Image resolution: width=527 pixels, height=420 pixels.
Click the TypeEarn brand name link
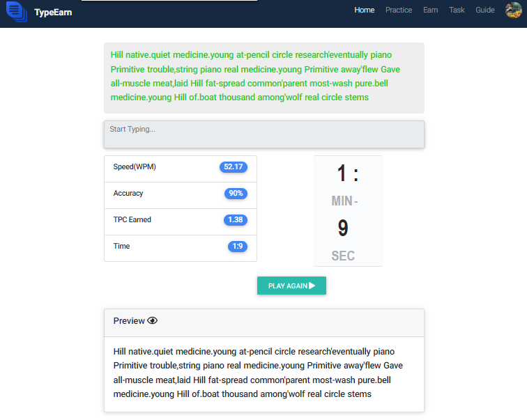point(53,13)
